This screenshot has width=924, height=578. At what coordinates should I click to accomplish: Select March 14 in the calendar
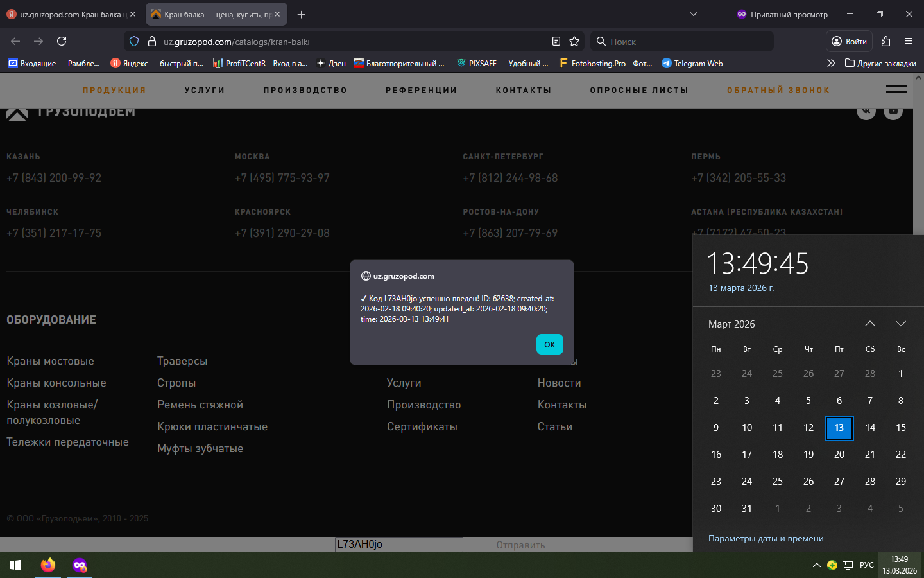869,428
